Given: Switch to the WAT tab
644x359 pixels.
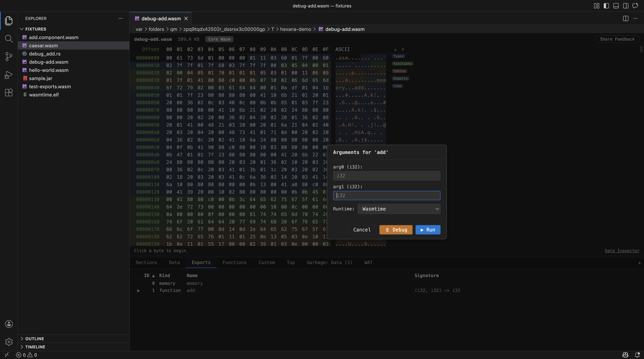Looking at the screenshot, I should (x=368, y=263).
